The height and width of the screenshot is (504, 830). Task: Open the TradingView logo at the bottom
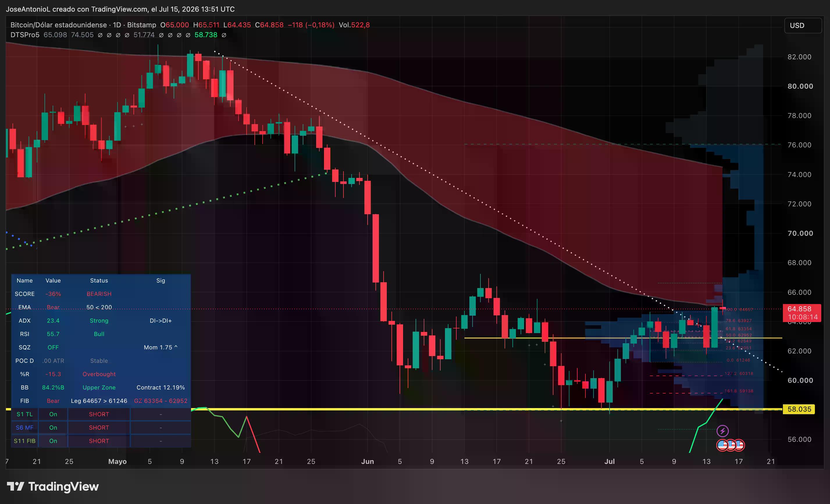[53, 487]
